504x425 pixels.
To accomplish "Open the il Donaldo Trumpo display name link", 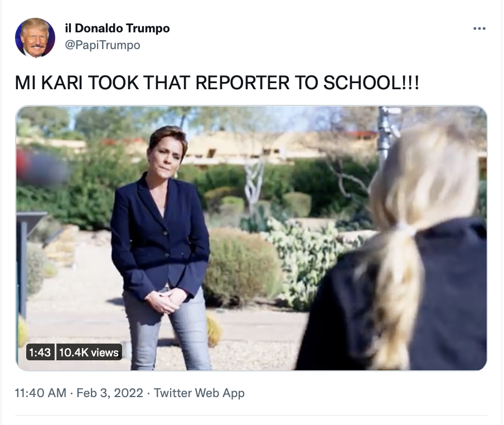I will click(117, 28).
